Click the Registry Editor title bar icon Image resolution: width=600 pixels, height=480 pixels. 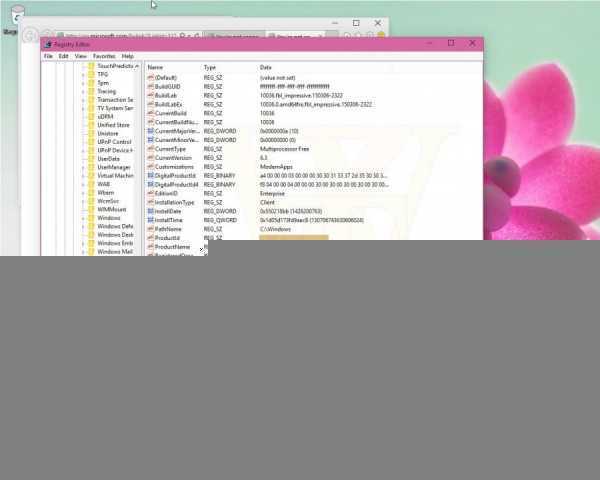pyautogui.click(x=48, y=44)
